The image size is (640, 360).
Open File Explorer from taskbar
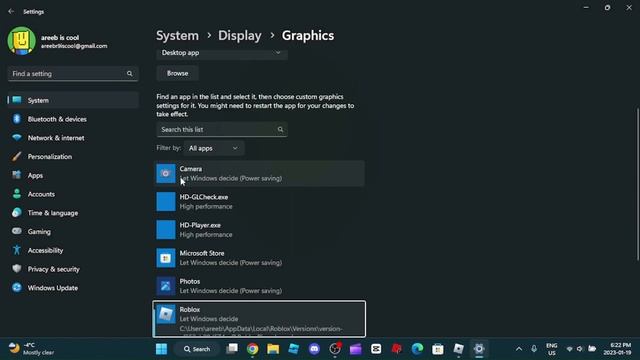(x=273, y=349)
